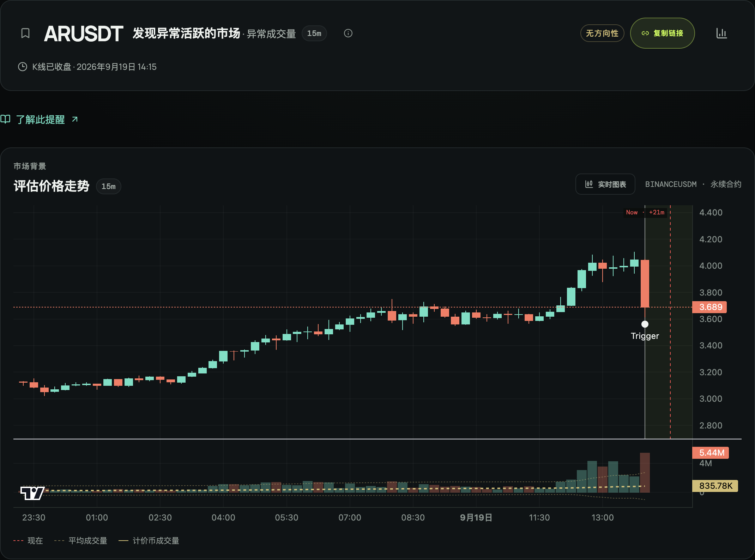Click the clock icon beside K线已收盘
The image size is (755, 560).
23,67
